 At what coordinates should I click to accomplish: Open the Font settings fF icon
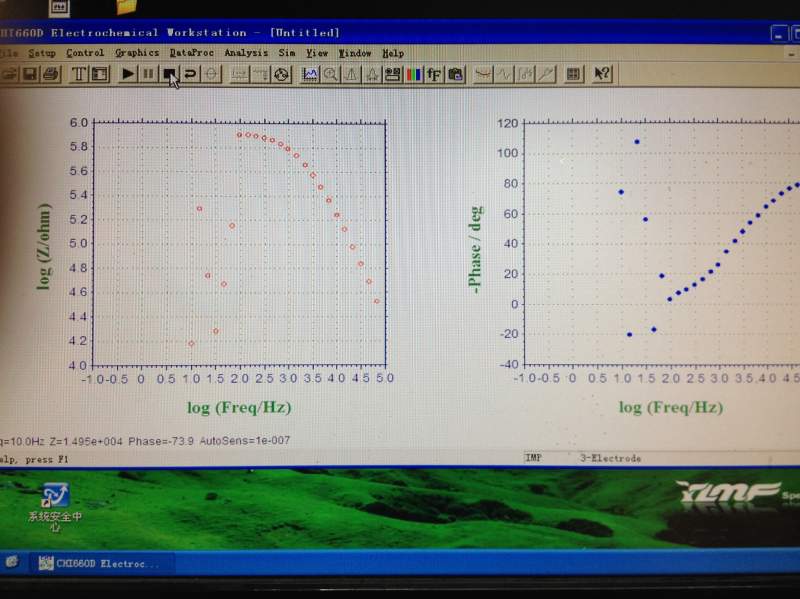pyautogui.click(x=434, y=74)
